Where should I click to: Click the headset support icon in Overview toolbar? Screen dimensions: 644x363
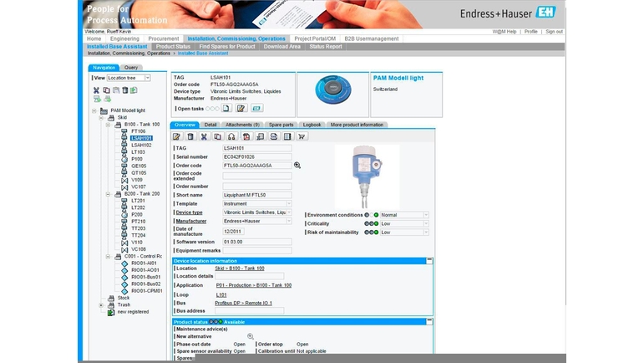(x=231, y=136)
